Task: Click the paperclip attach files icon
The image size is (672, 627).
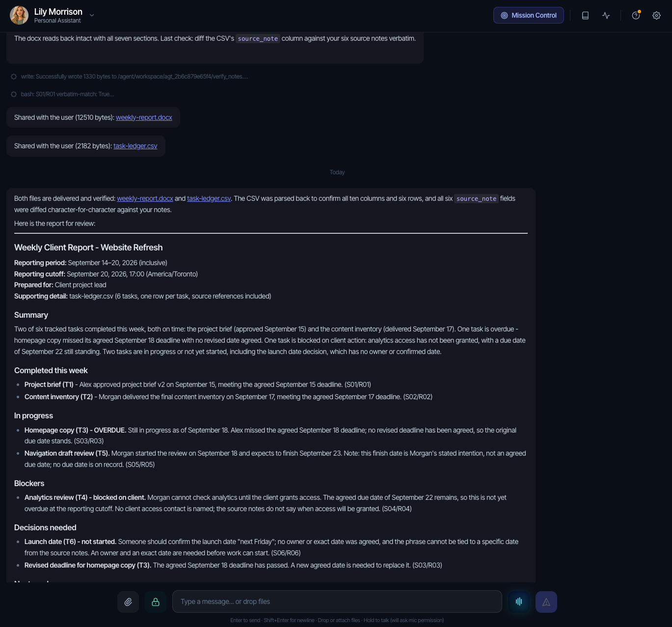Action: [x=128, y=601]
